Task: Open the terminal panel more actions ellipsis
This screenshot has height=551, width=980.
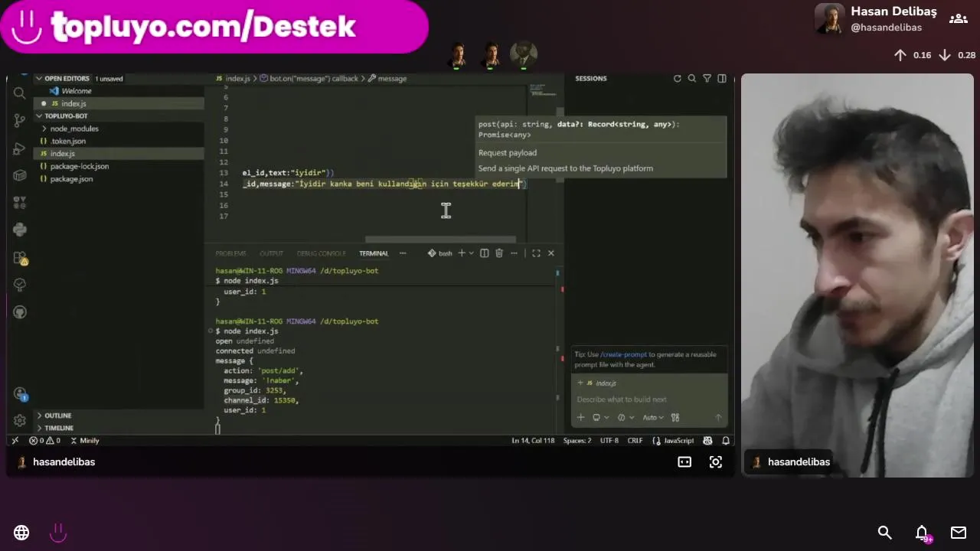Action: point(514,253)
